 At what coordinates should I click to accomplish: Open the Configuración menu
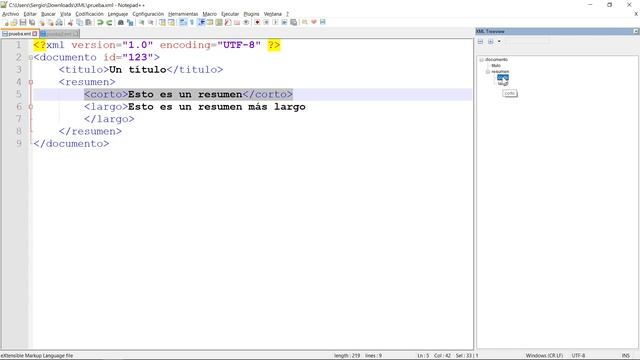(148, 14)
